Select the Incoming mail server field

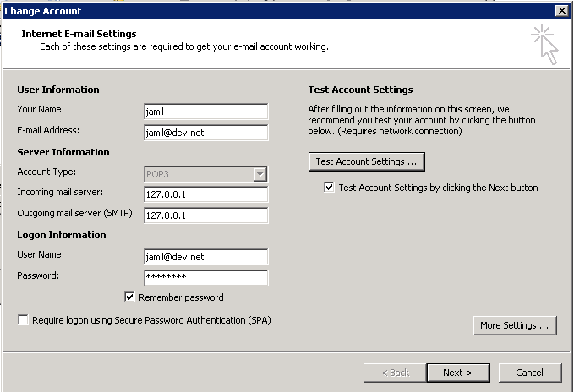(x=205, y=194)
